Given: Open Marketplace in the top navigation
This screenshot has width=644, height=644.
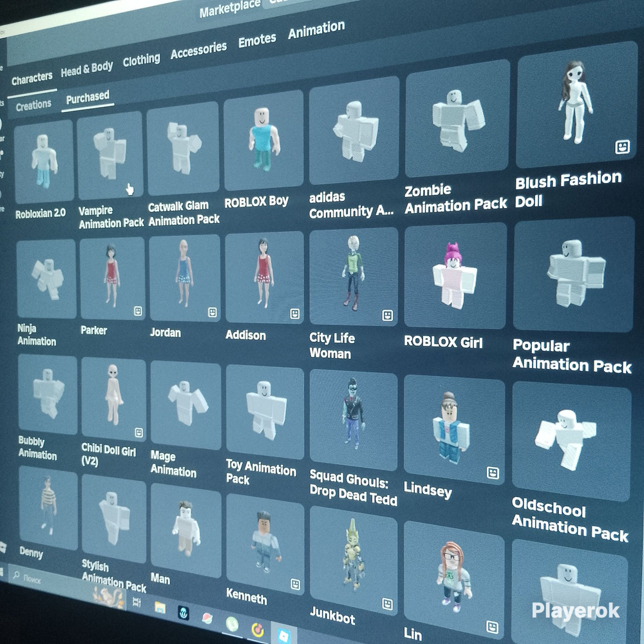Looking at the screenshot, I should pos(230,8).
